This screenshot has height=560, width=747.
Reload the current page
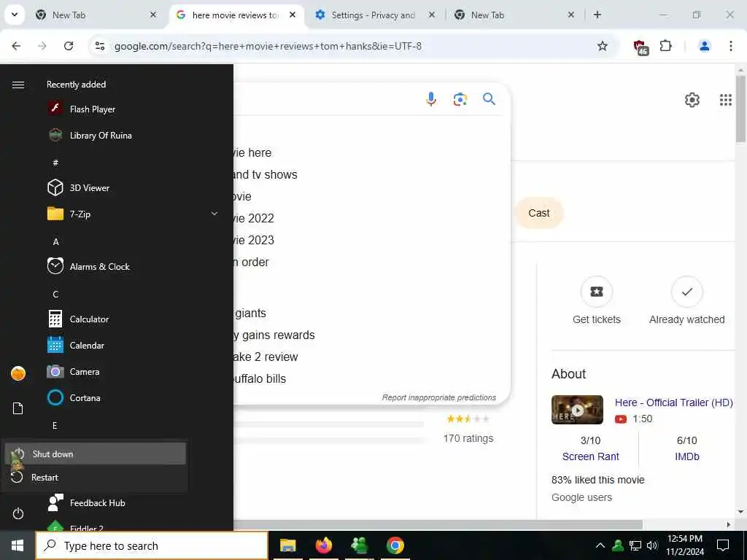69,46
